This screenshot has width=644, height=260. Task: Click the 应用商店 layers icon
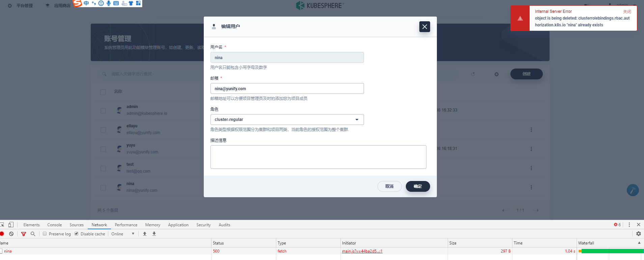pyautogui.click(x=48, y=6)
